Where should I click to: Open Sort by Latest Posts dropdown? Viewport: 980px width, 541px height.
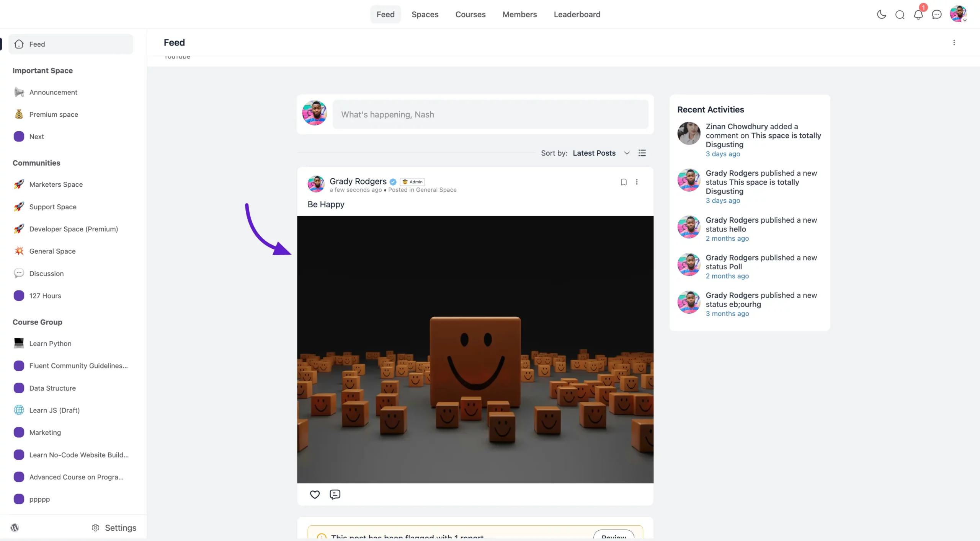(601, 153)
